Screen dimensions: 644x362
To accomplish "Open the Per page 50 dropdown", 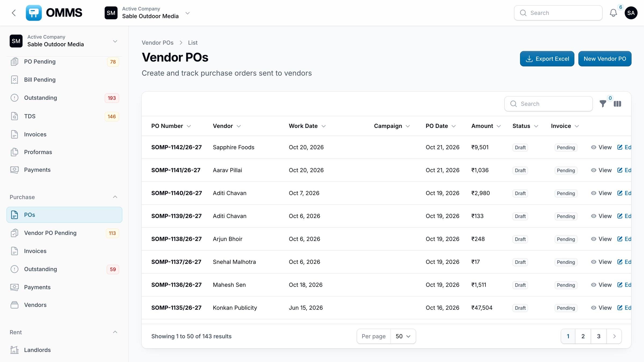I will tap(403, 336).
